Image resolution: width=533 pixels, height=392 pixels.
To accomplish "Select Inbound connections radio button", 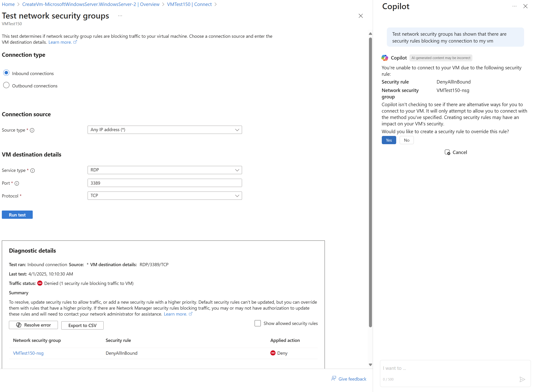I will pyautogui.click(x=6, y=73).
